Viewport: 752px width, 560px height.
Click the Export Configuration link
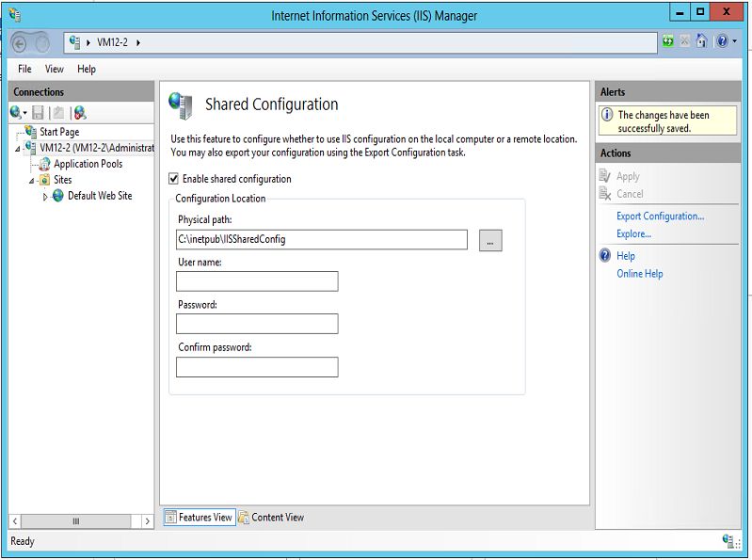click(x=661, y=216)
